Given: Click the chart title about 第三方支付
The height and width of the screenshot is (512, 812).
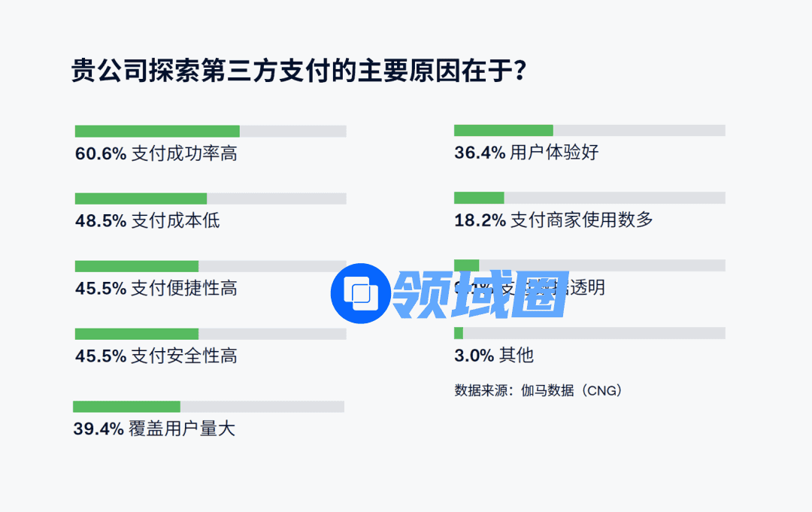Looking at the screenshot, I should 298,71.
